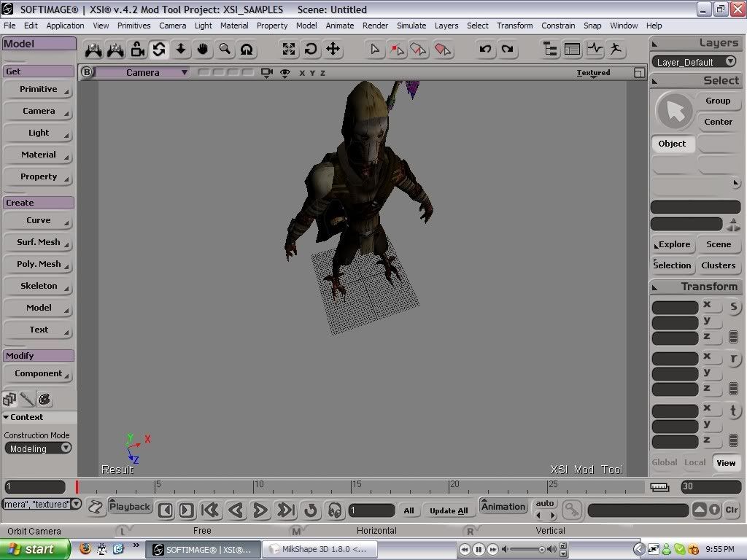Collapse the Context section
Image resolution: width=747 pixels, height=560 pixels.
[6, 417]
